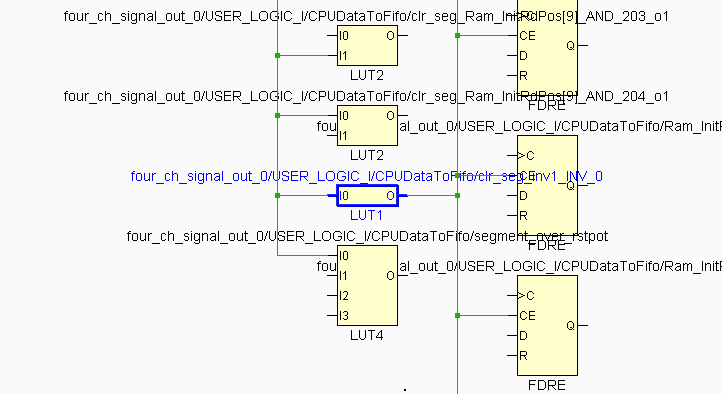Image resolution: width=722 pixels, height=394 pixels.
Task: Click the blue clr_seg_inv1_INV_0 instance label
Action: point(367,176)
